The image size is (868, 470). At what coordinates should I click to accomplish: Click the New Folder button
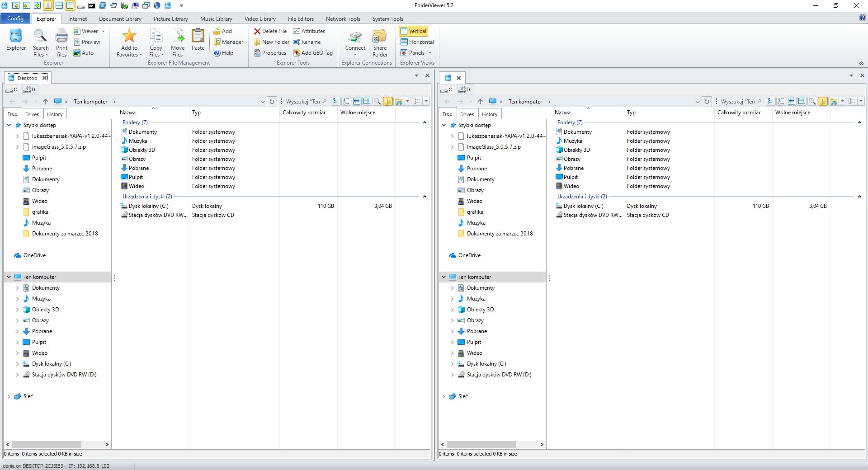coord(271,42)
